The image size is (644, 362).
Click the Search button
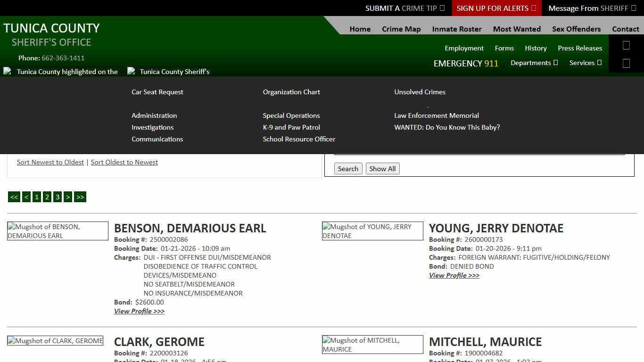pyautogui.click(x=348, y=168)
